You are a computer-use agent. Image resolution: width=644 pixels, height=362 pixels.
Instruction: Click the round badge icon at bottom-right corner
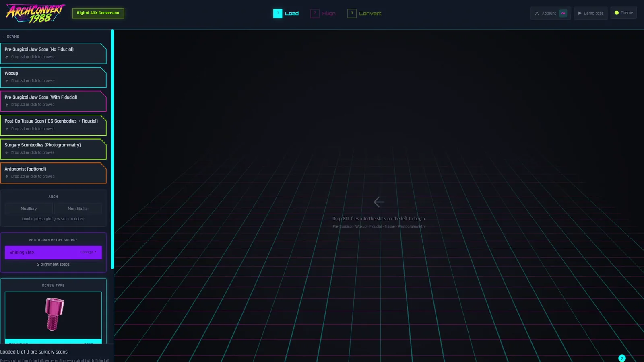(x=622, y=358)
